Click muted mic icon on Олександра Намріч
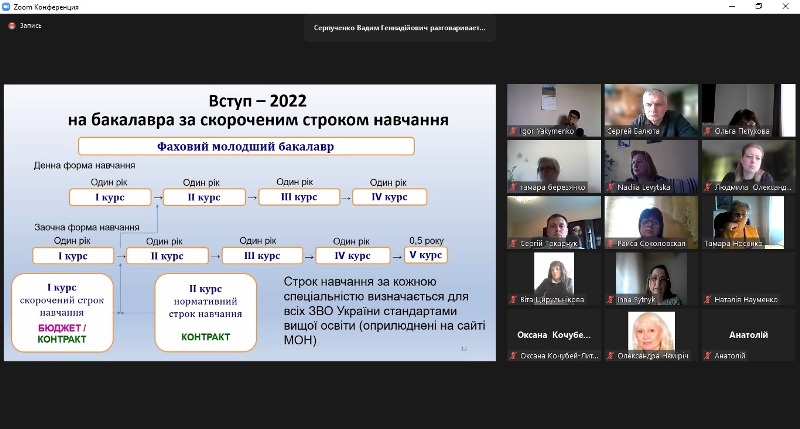The height and width of the screenshot is (429, 800). [x=611, y=356]
